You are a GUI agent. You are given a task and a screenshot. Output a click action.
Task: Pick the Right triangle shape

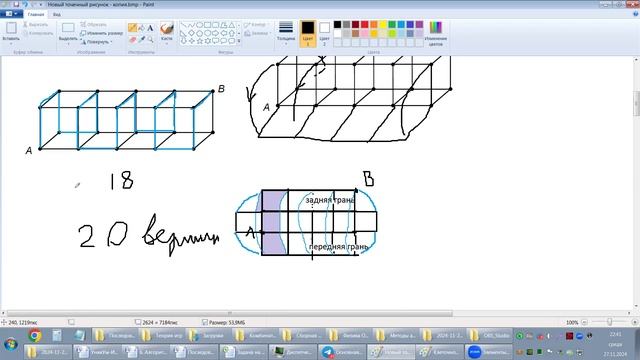[184, 33]
